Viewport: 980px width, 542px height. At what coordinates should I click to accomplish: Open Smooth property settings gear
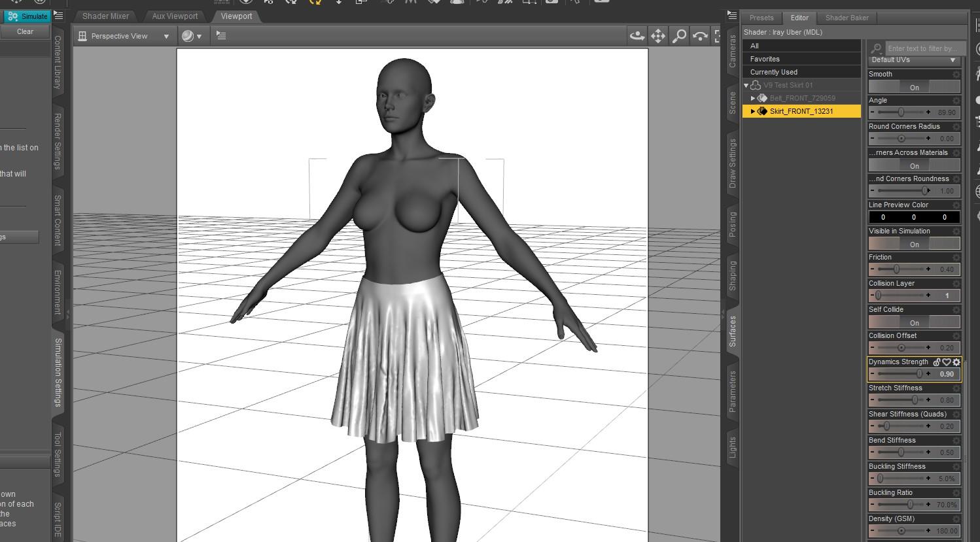point(956,75)
